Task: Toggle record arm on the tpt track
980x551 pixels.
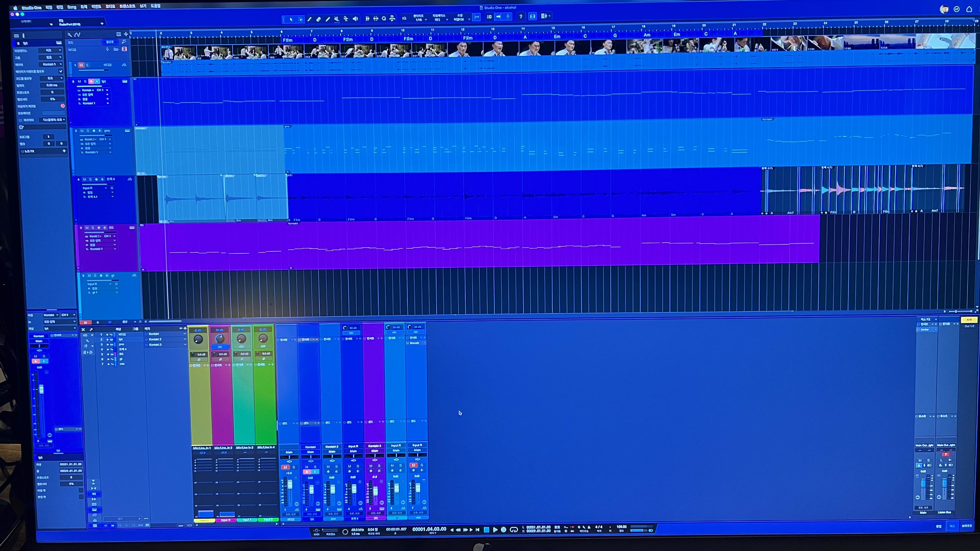Action: tap(91, 81)
